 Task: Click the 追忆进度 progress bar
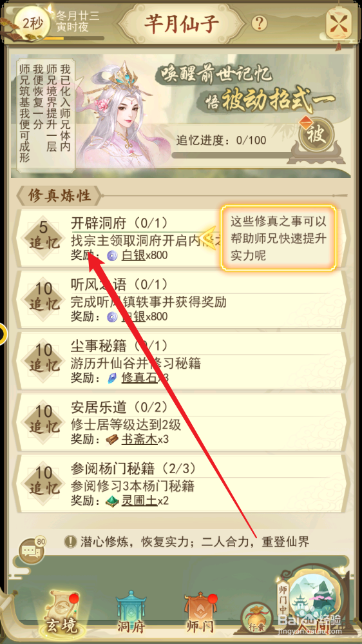click(x=235, y=156)
